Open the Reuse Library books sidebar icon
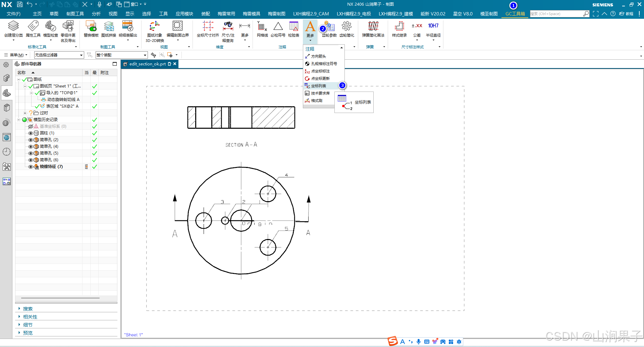The height and width of the screenshot is (347, 644). [x=7, y=108]
